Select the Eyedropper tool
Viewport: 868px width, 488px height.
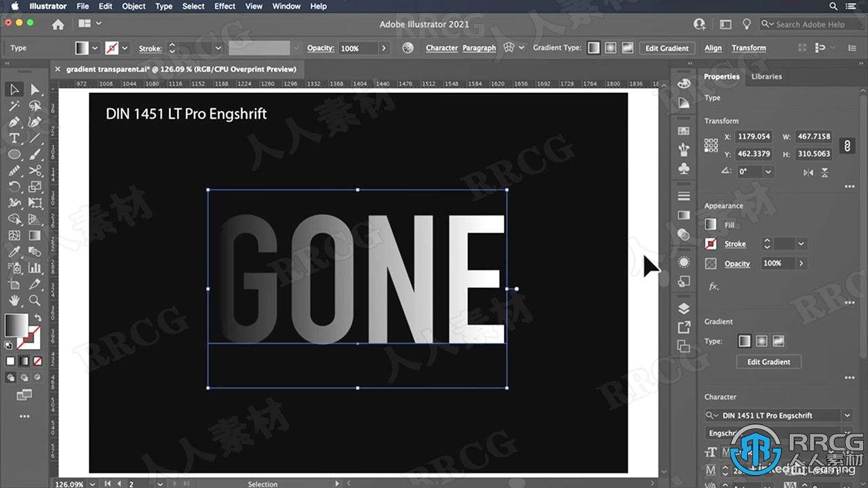pos(14,251)
